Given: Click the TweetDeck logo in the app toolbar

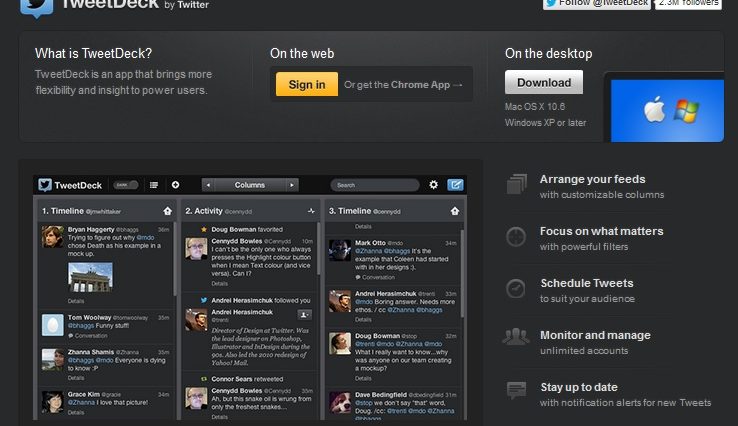Looking at the screenshot, I should [x=70, y=185].
